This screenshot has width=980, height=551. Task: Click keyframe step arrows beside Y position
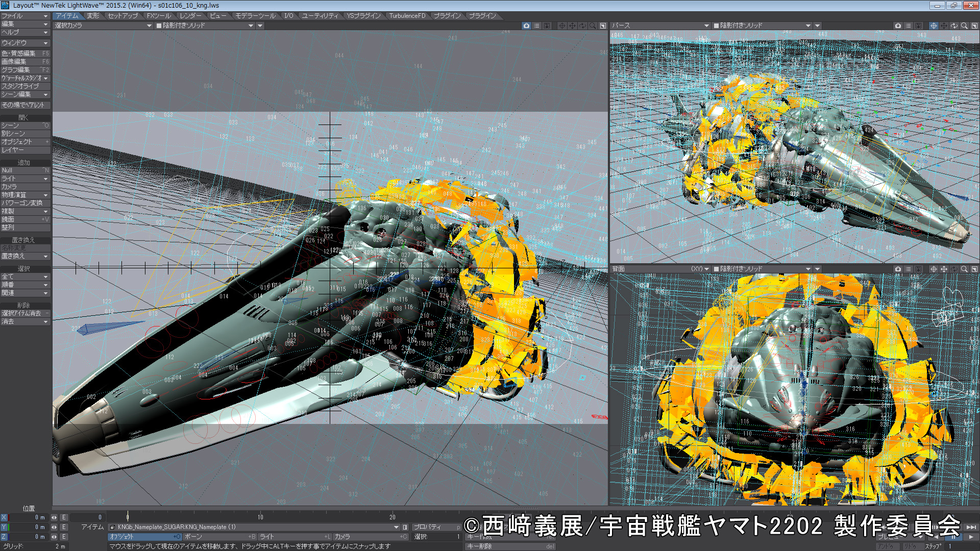click(54, 527)
